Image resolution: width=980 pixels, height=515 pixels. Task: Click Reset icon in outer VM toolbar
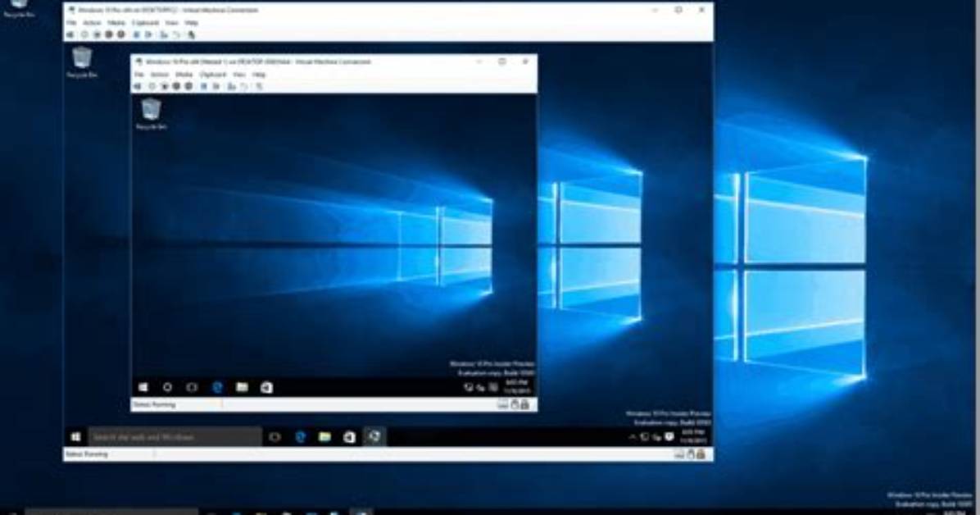point(149,34)
